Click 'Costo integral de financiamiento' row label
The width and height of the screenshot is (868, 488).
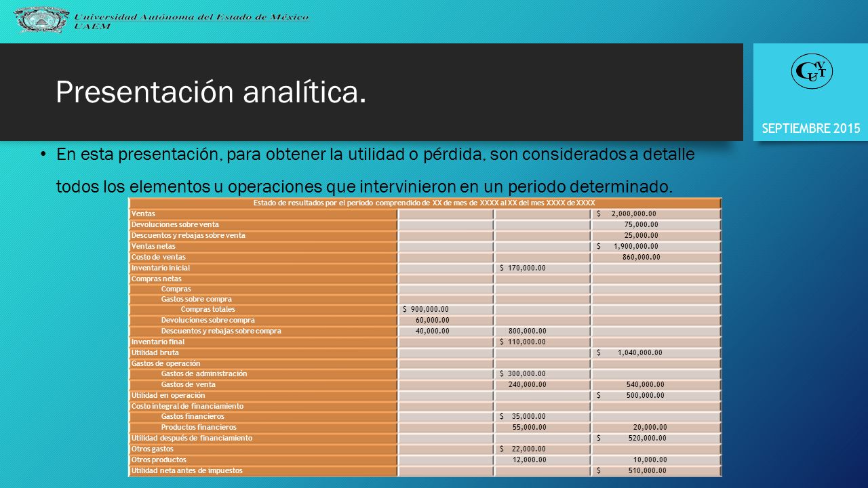pos(186,406)
